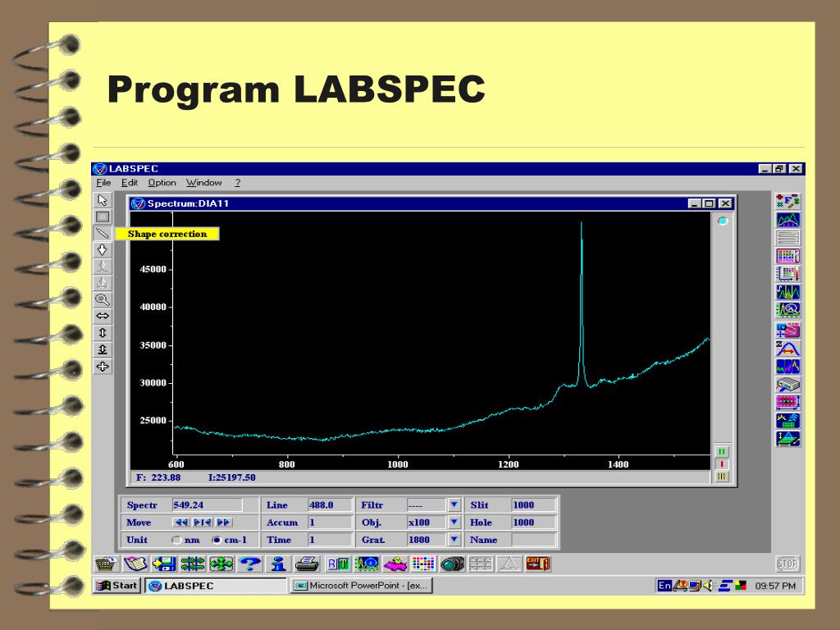Open the File menu

pos(103,183)
